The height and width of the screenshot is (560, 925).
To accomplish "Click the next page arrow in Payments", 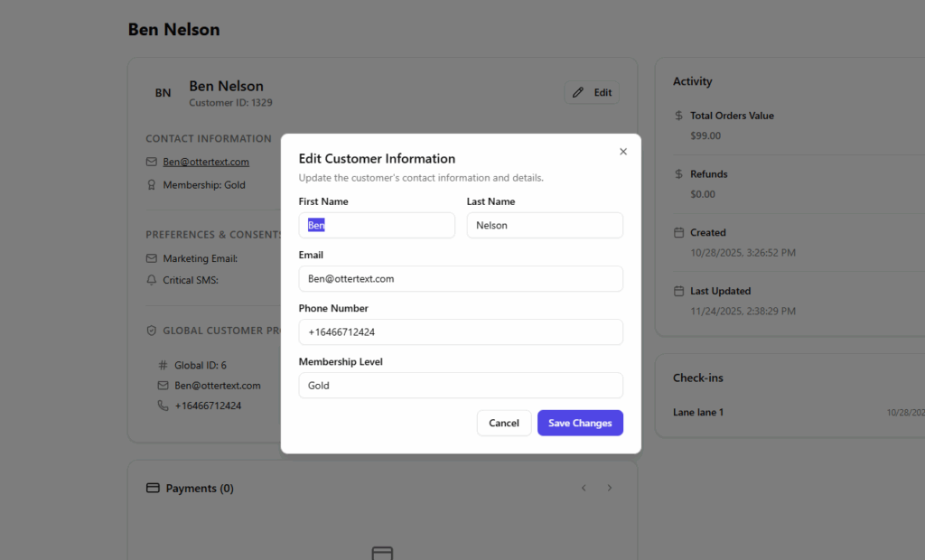I will [x=610, y=488].
